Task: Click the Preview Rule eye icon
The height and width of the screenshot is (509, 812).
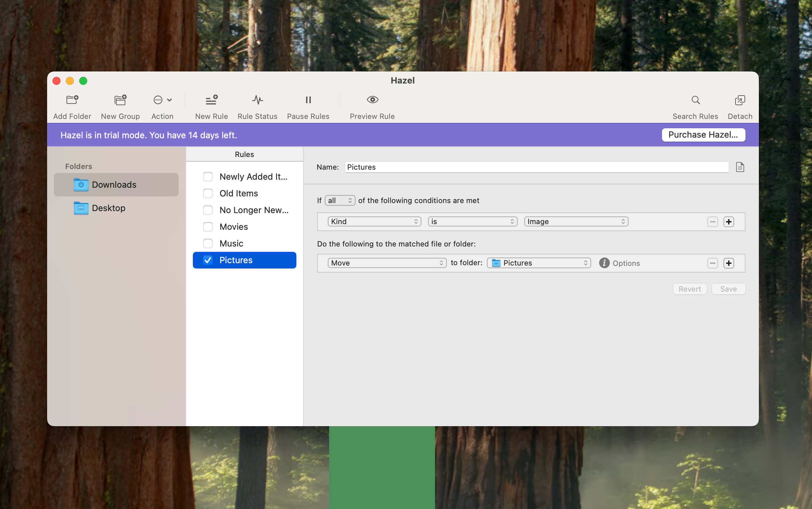Action: [372, 100]
